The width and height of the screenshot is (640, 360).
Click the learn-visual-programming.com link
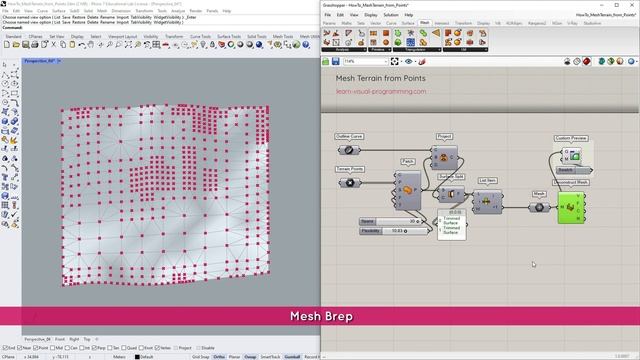(381, 91)
